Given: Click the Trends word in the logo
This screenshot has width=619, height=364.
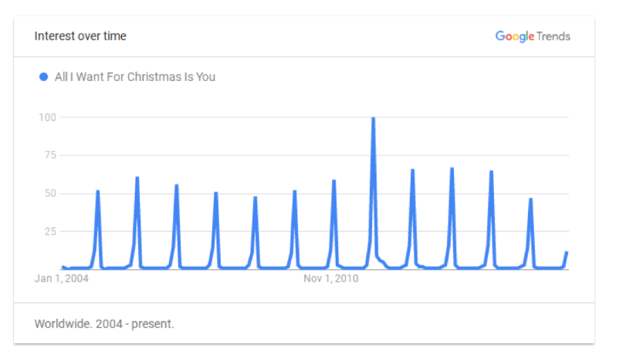Looking at the screenshot, I should pyautogui.click(x=553, y=36).
